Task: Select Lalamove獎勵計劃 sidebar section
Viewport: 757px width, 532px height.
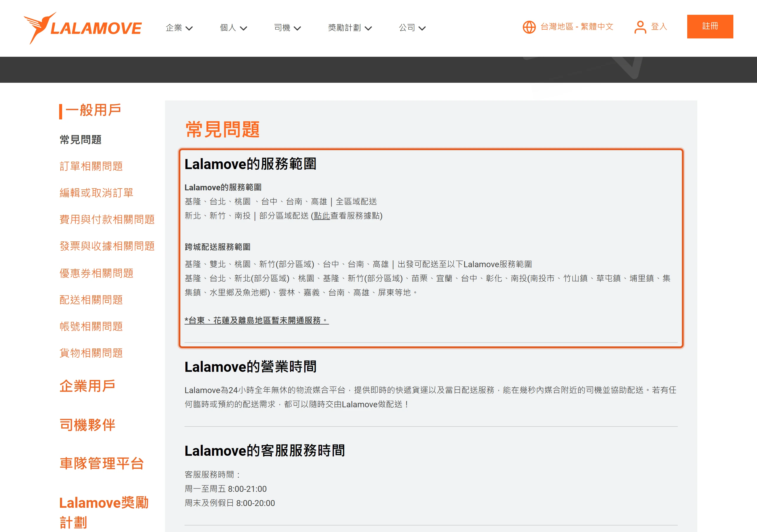Action: coord(104,512)
